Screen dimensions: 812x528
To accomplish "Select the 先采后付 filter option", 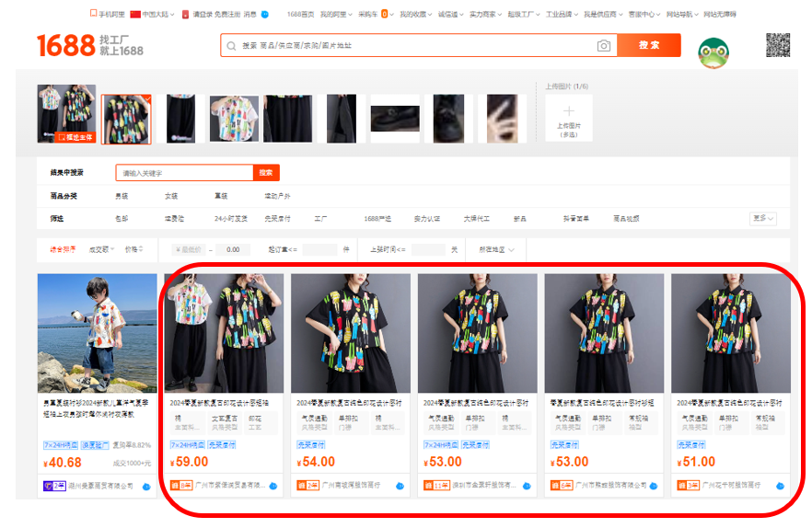I will click(x=277, y=218).
